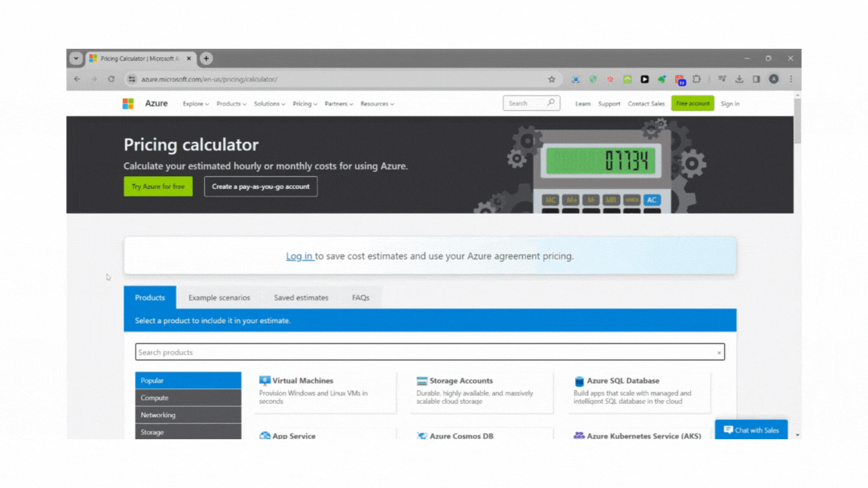Click the AC key on calculator image

[x=652, y=200]
